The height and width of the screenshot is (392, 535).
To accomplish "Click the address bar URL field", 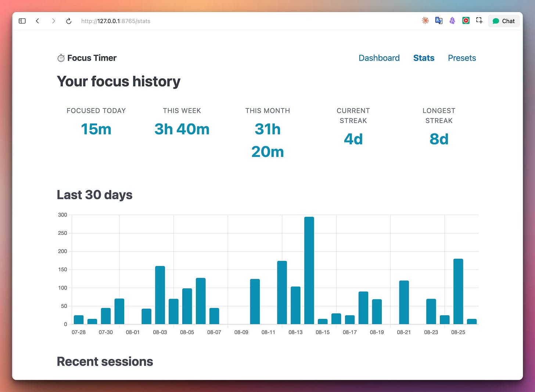I will click(x=116, y=21).
